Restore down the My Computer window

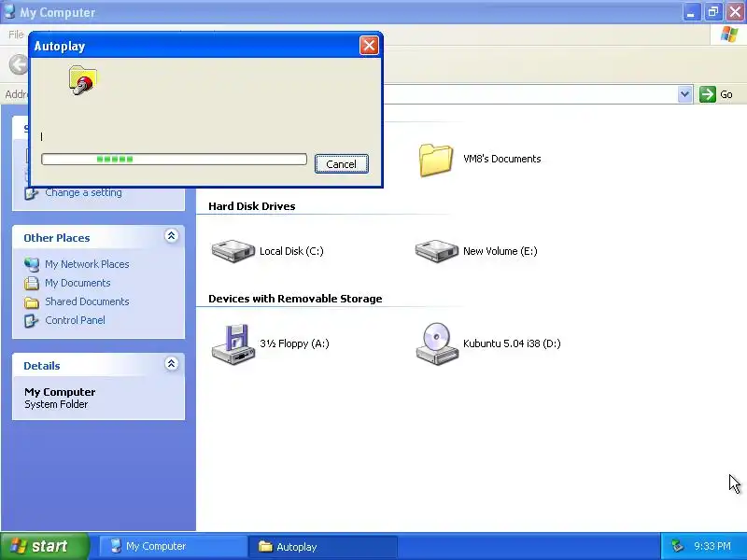click(x=713, y=12)
